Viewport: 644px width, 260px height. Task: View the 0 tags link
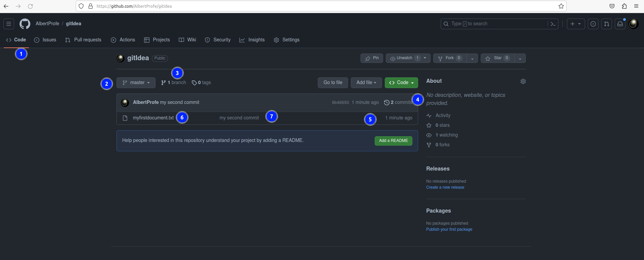[201, 83]
